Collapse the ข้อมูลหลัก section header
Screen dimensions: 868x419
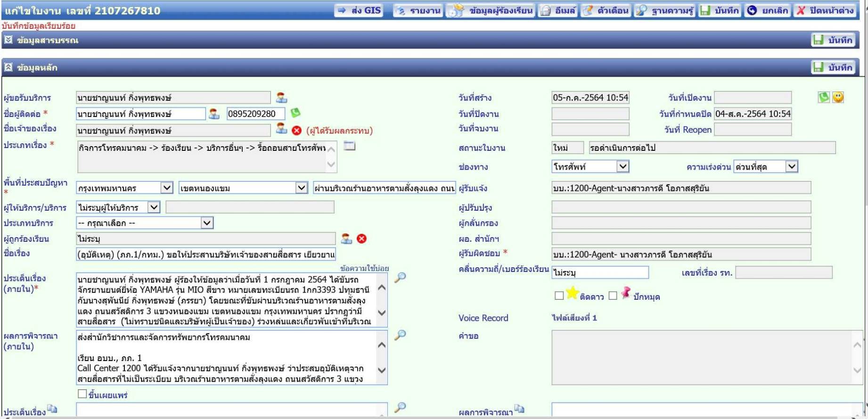coord(8,67)
